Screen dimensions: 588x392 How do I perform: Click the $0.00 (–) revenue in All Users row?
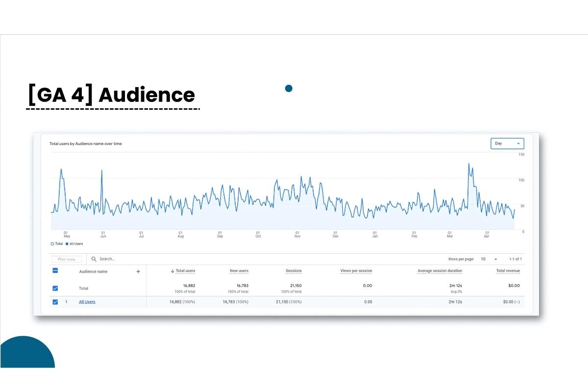point(512,302)
